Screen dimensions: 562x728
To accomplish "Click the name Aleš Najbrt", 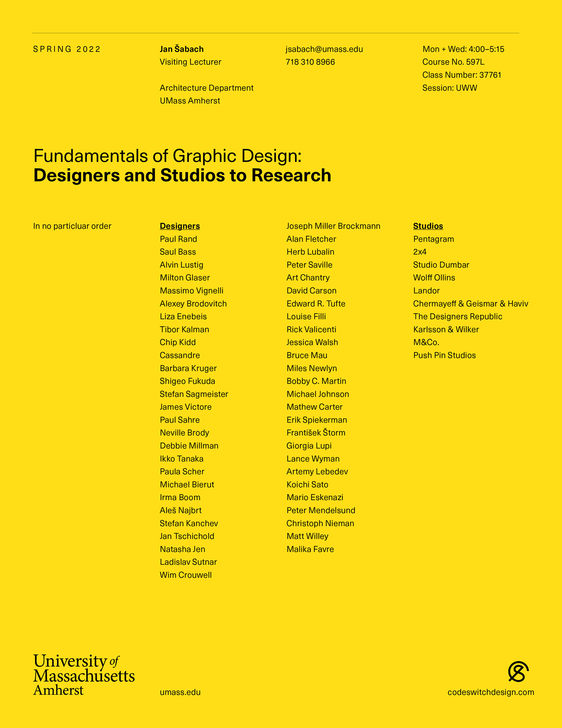I will click(x=181, y=511).
